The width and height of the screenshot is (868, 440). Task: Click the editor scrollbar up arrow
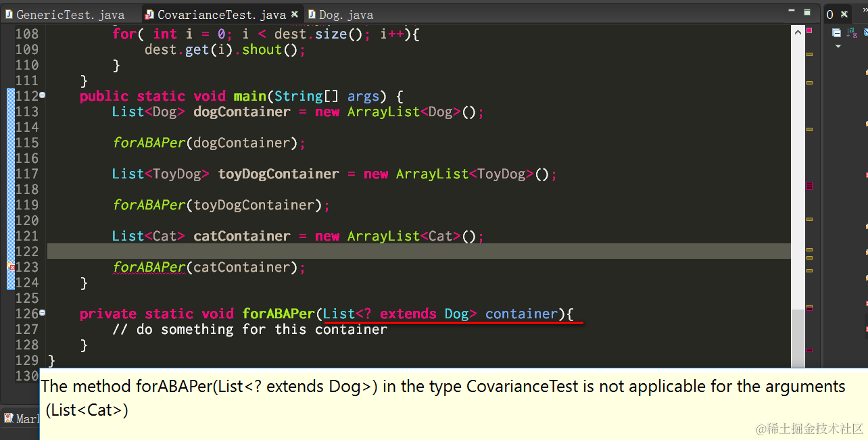click(798, 31)
